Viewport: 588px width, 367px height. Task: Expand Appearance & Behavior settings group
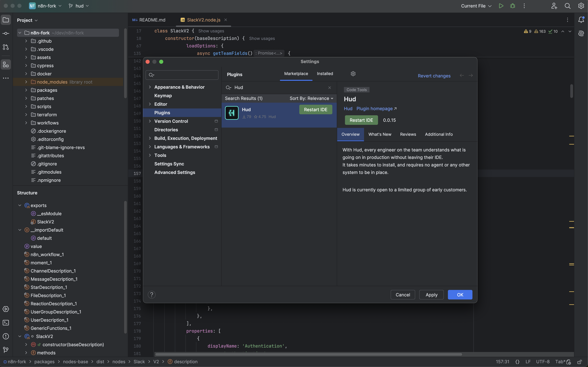click(x=150, y=87)
